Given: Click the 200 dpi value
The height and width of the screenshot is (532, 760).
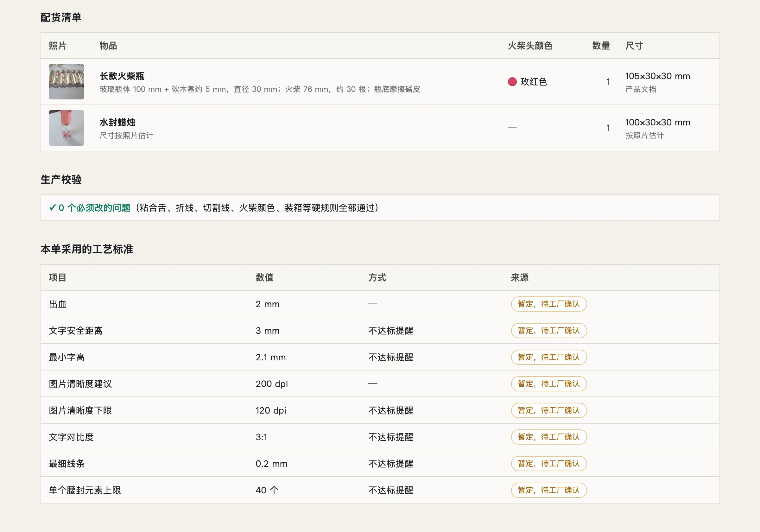Looking at the screenshot, I should click(271, 384).
